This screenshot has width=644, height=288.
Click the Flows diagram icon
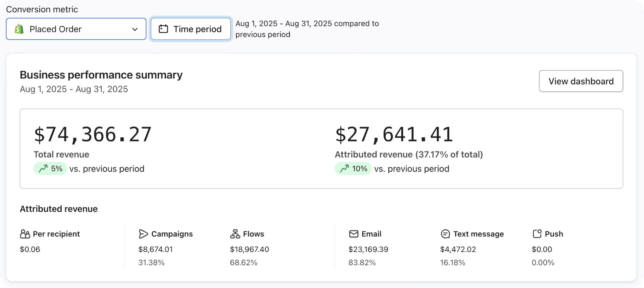click(235, 234)
